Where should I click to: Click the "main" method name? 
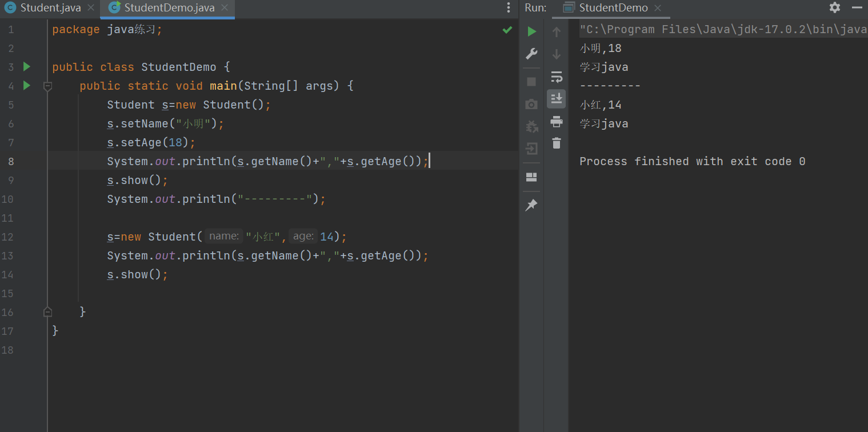point(223,86)
